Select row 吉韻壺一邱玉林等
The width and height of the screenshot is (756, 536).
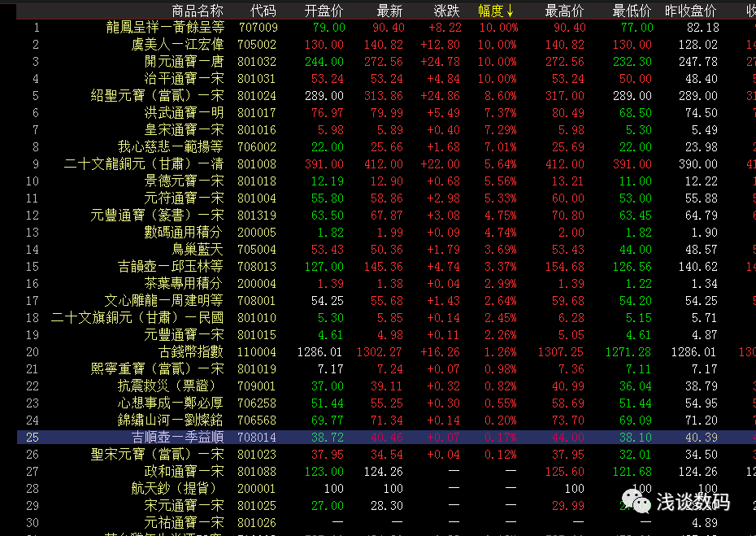click(x=385, y=266)
